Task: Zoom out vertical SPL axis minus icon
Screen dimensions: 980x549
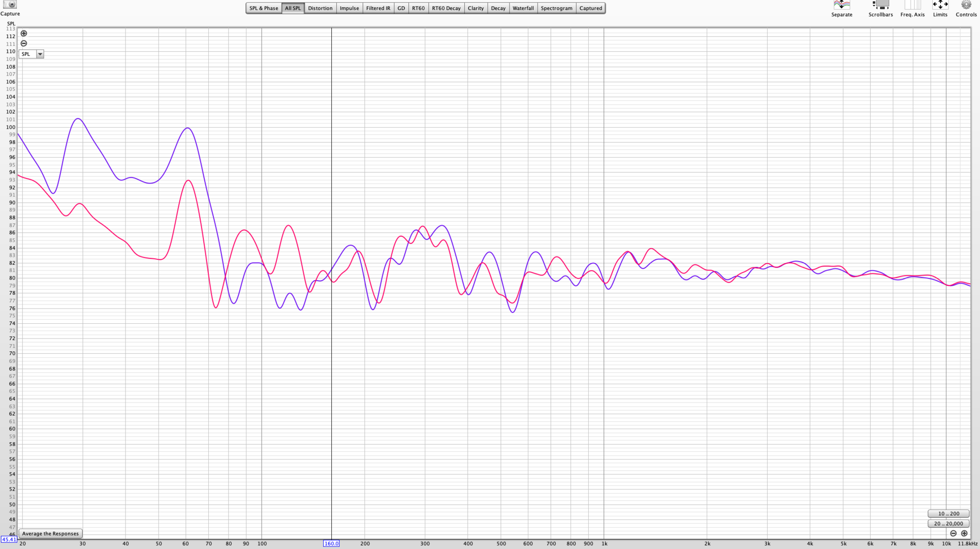Action: click(x=24, y=44)
